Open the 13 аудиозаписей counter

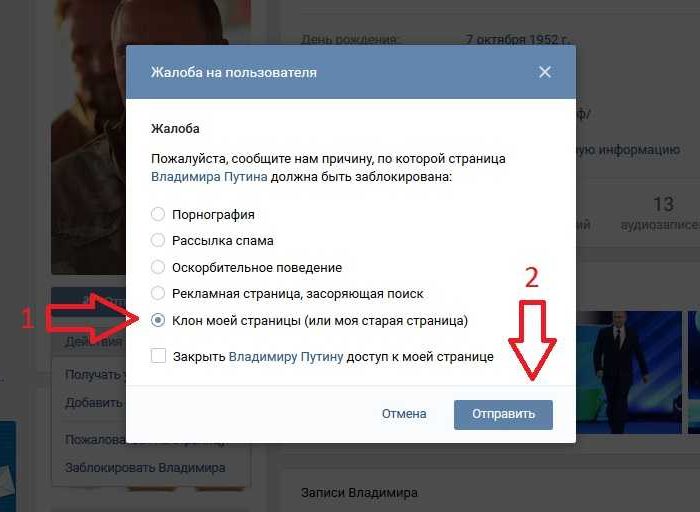(661, 213)
